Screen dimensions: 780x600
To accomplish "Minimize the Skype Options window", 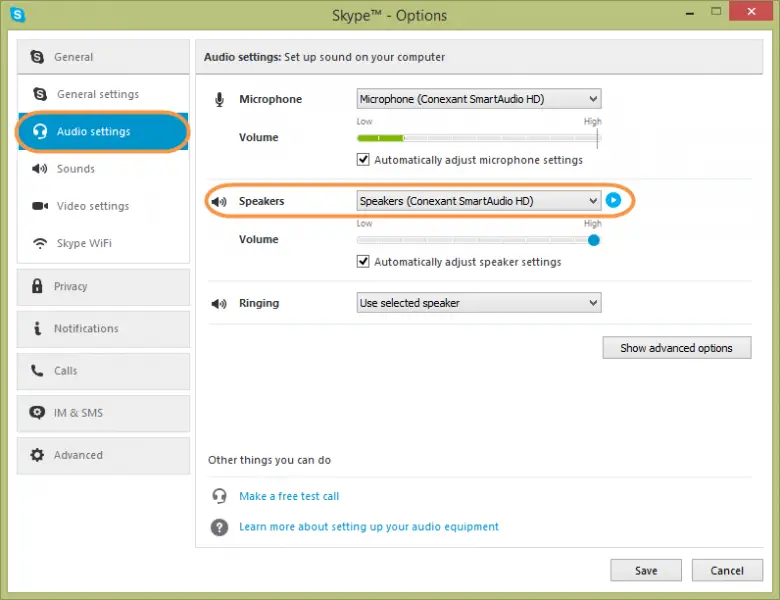I will tap(690, 13).
